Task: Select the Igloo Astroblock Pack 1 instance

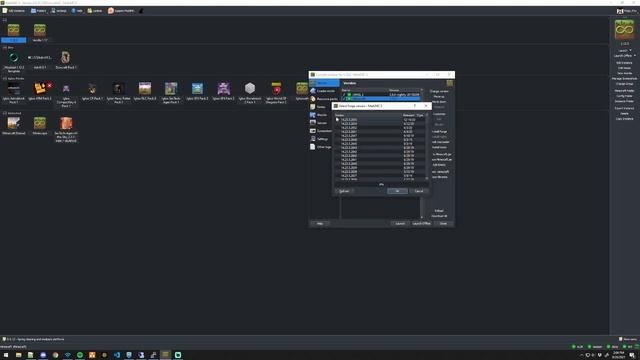Action: (x=13, y=93)
